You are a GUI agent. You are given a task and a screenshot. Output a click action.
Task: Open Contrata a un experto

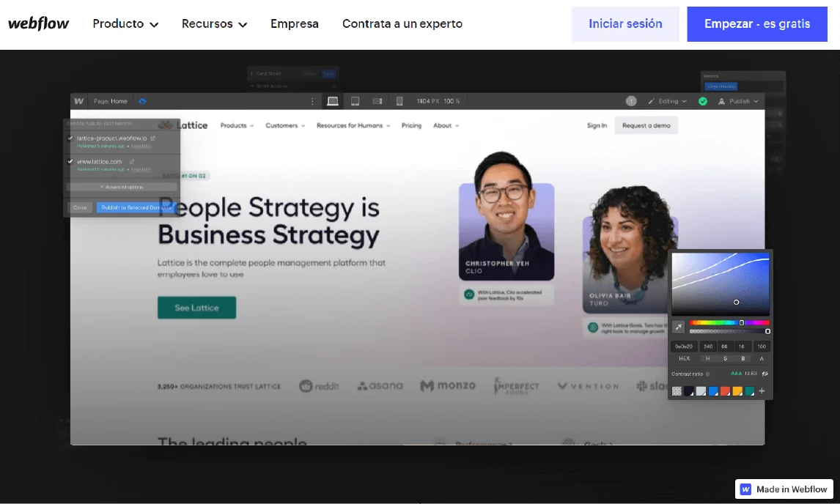(402, 23)
